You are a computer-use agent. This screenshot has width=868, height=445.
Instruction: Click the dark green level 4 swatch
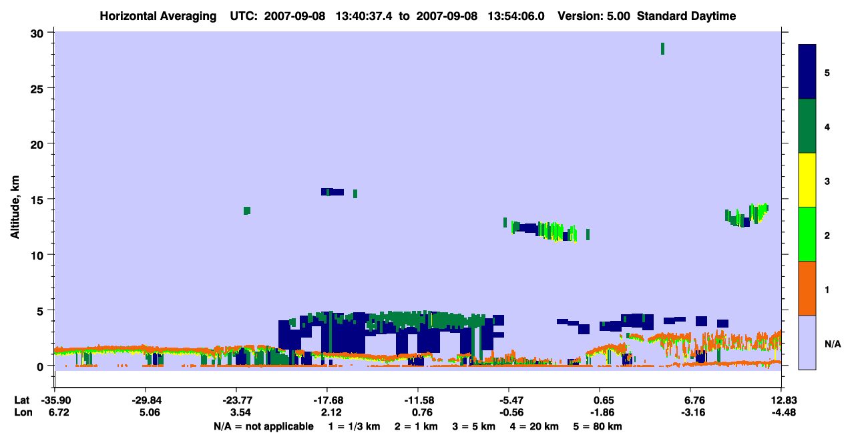(x=807, y=126)
